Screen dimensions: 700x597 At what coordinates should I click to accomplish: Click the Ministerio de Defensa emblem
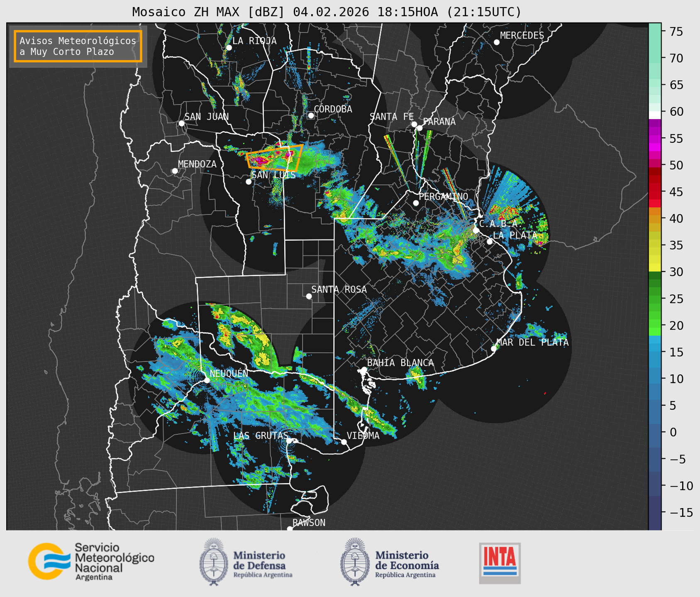pyautogui.click(x=214, y=562)
